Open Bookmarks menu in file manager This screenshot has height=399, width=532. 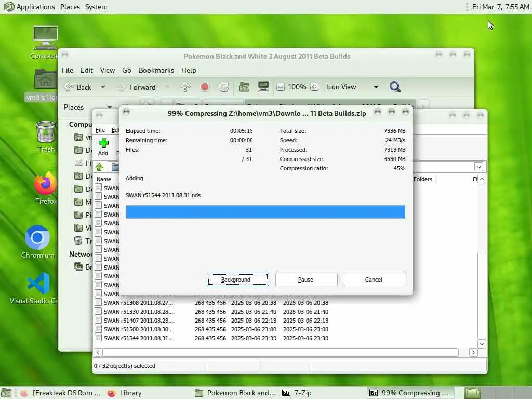click(x=156, y=70)
